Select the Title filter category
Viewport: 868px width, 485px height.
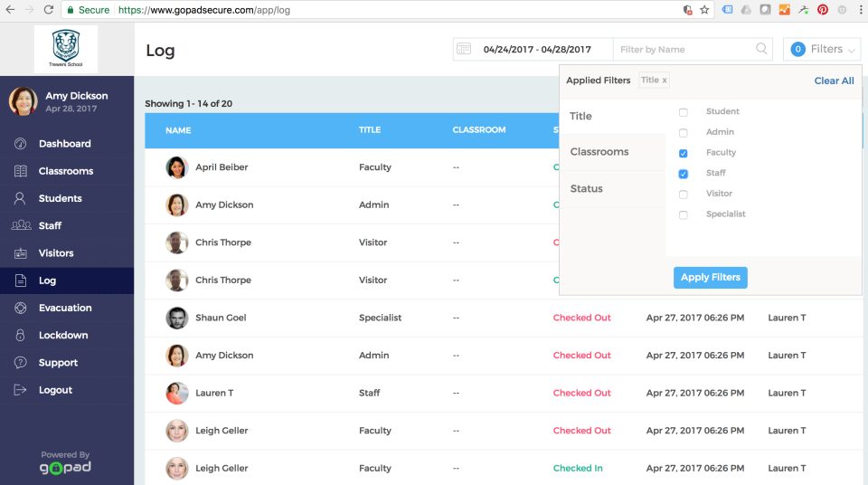(x=612, y=116)
